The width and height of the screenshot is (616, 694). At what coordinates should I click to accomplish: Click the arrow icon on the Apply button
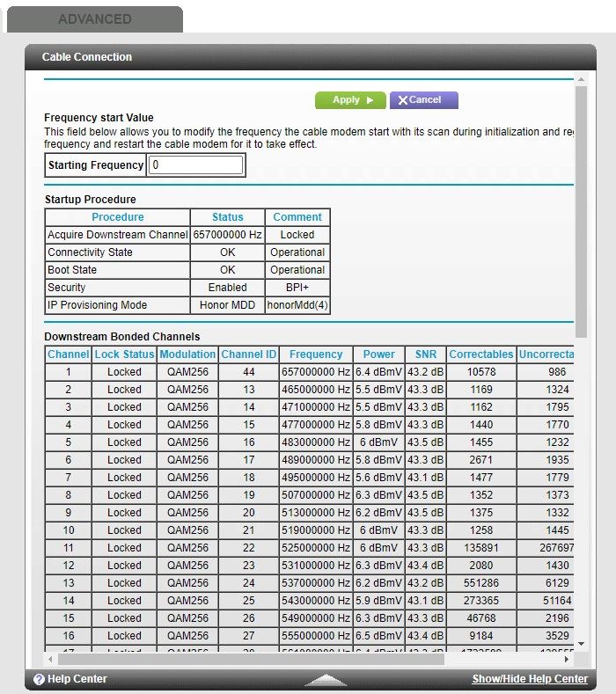370,100
